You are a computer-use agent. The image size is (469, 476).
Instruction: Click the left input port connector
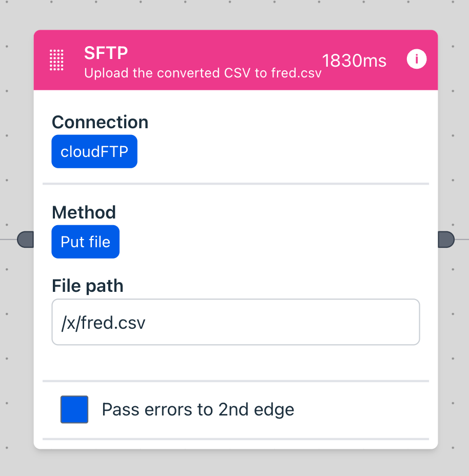click(x=25, y=240)
